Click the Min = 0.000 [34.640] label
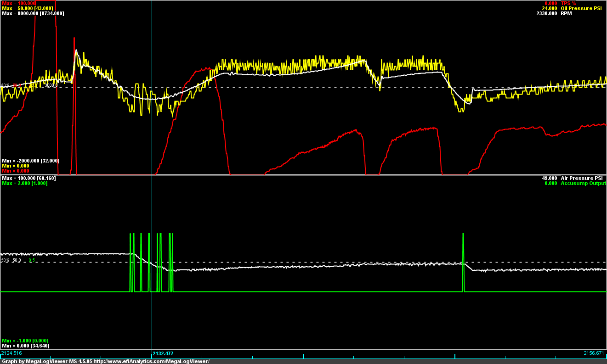 point(26,346)
